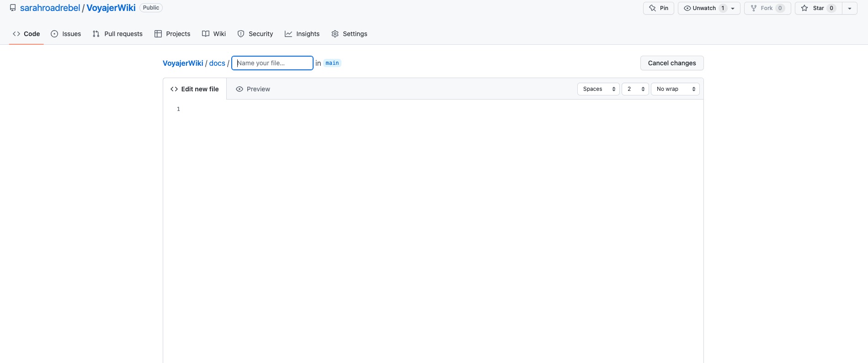
Task: Click the repository book icon beside sarahroadrebel
Action: click(x=13, y=8)
